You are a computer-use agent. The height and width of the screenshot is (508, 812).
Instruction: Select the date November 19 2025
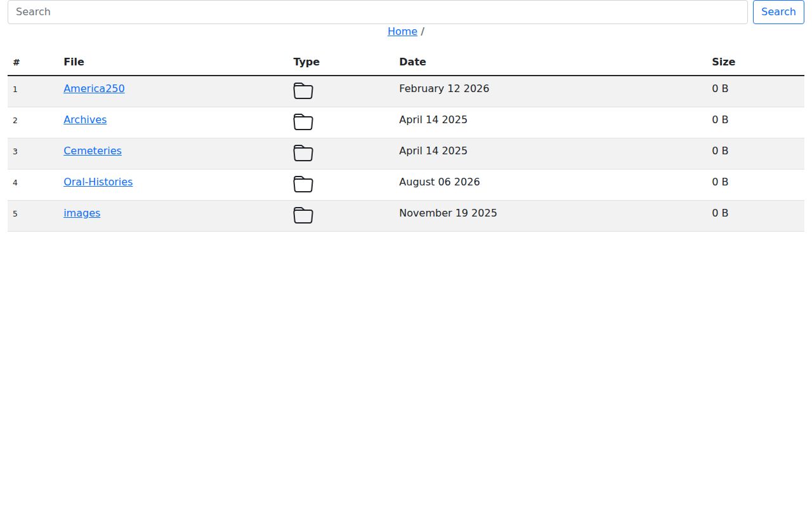pos(448,213)
